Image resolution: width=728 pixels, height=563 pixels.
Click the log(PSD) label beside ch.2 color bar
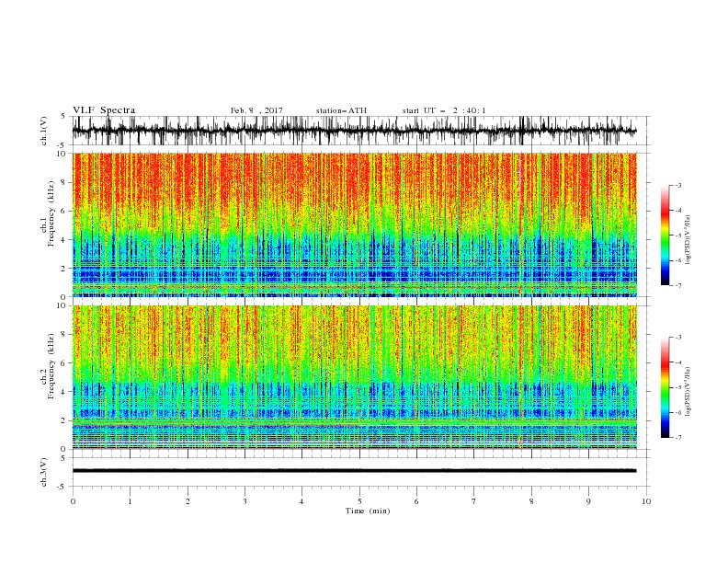688,392
